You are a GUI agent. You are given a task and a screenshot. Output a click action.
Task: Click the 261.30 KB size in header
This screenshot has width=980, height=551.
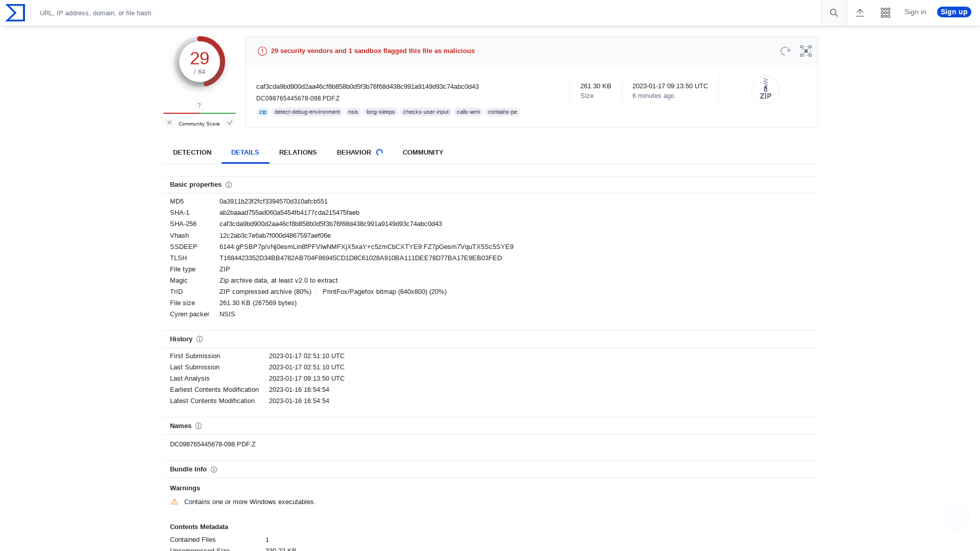point(596,86)
